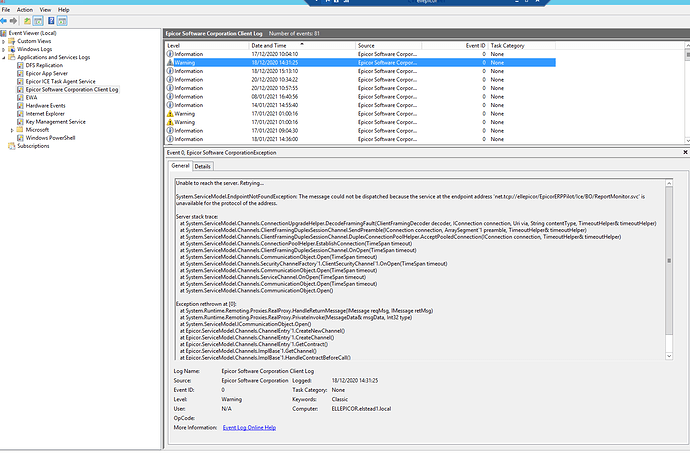Open the Event Log Online Help link
Image resolution: width=690 pixels, height=454 pixels.
(249, 428)
